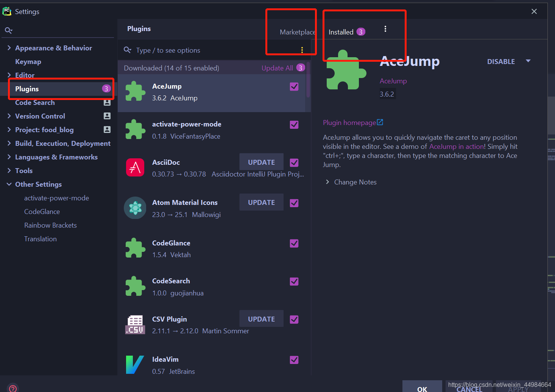Click the count badge next to Update All
Image resolution: width=555 pixels, height=392 pixels.
(x=301, y=68)
